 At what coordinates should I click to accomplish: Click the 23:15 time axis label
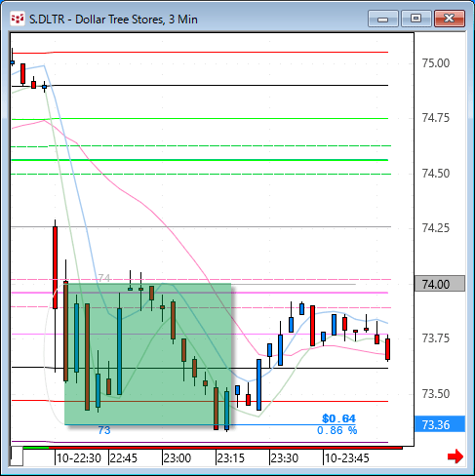(x=231, y=458)
